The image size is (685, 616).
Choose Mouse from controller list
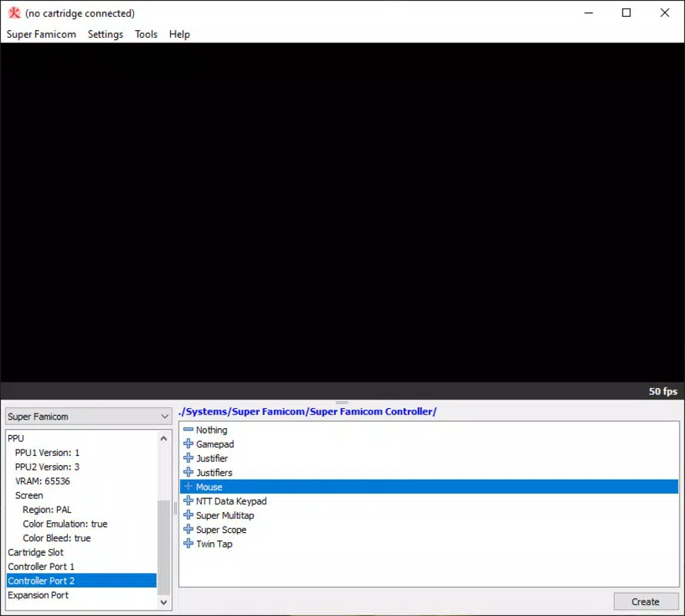[x=429, y=487]
